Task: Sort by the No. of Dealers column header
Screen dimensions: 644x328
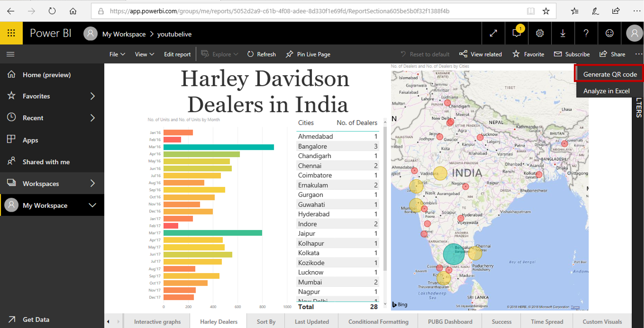Action: coord(357,123)
